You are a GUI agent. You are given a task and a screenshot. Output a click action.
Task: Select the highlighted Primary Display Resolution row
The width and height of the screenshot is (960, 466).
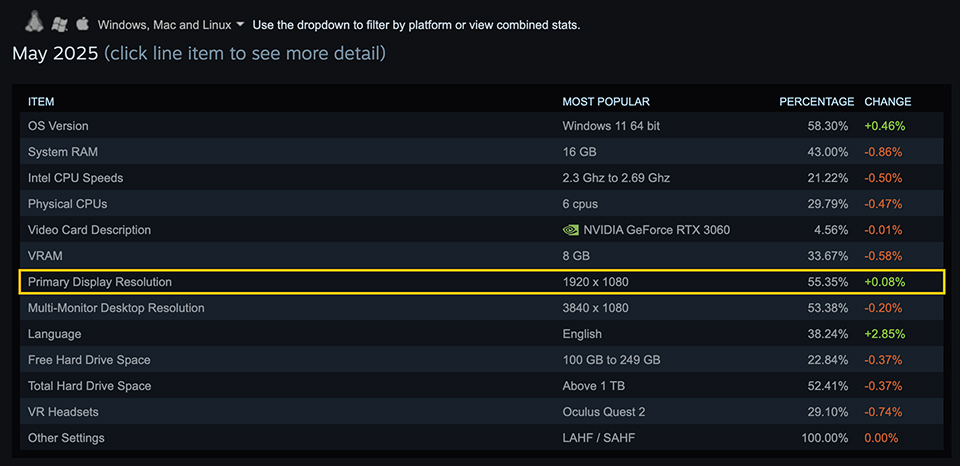(100, 282)
